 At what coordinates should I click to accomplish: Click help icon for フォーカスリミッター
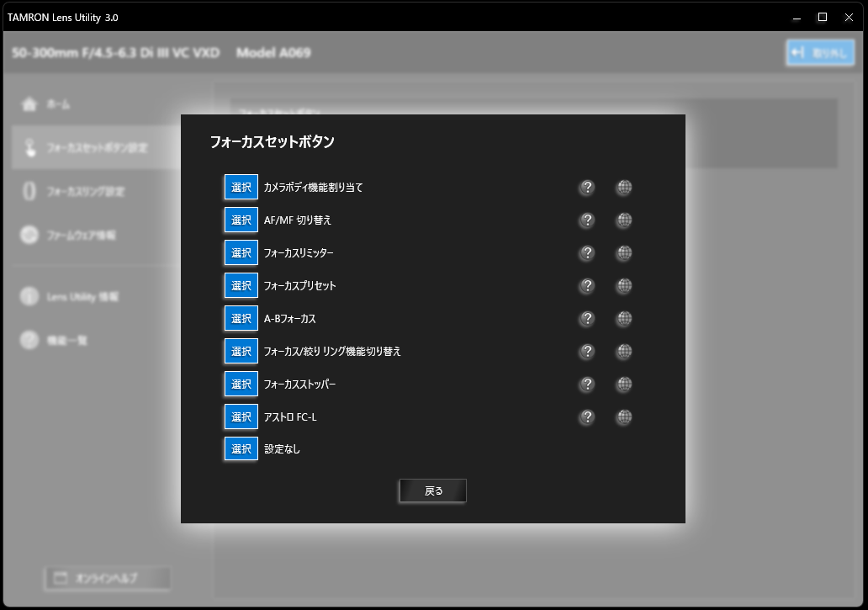[x=587, y=253]
